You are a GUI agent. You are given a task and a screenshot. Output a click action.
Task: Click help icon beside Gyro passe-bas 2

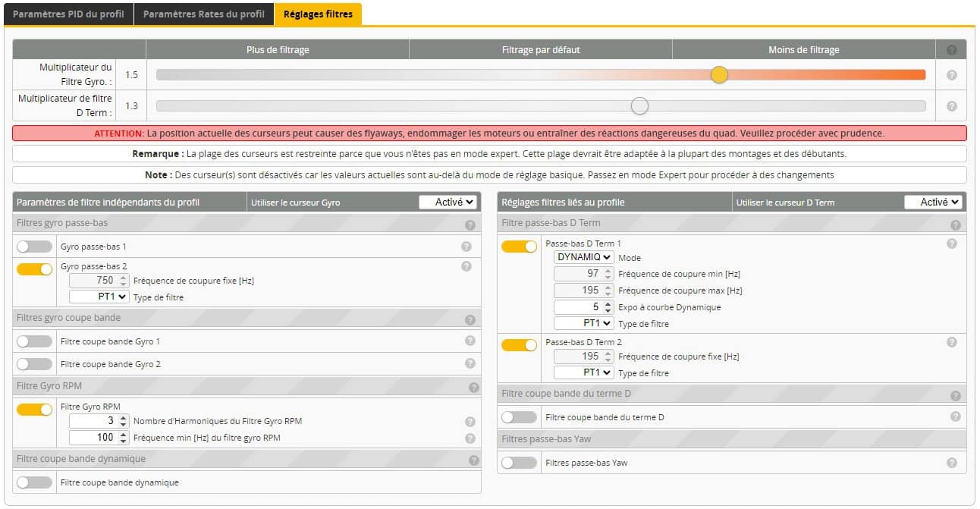(466, 266)
